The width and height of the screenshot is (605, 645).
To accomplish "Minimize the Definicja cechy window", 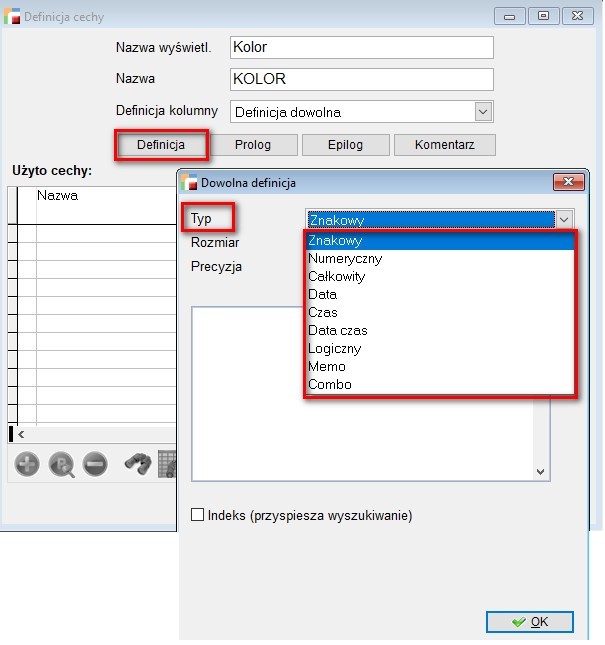I will [x=510, y=16].
